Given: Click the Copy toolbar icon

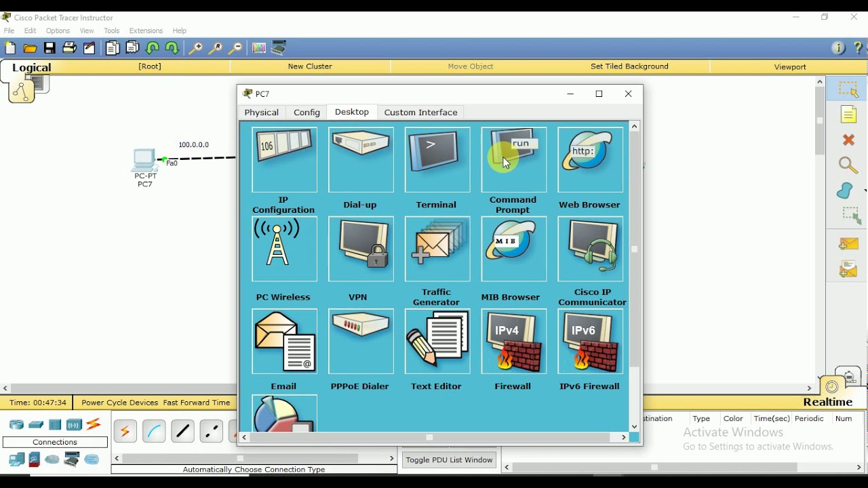Looking at the screenshot, I should coord(113,48).
